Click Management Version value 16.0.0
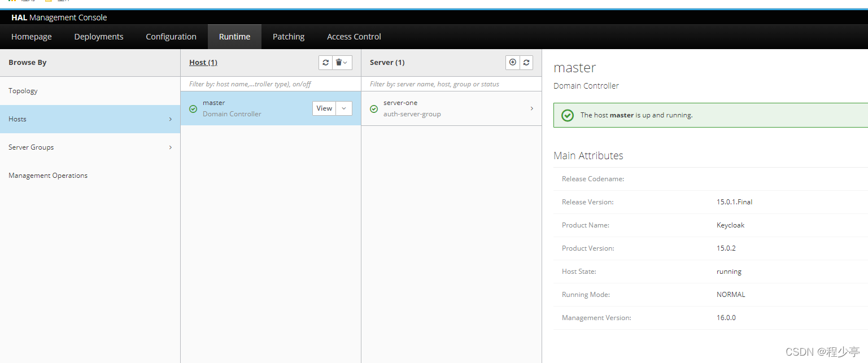The image size is (868, 363). coord(726,318)
